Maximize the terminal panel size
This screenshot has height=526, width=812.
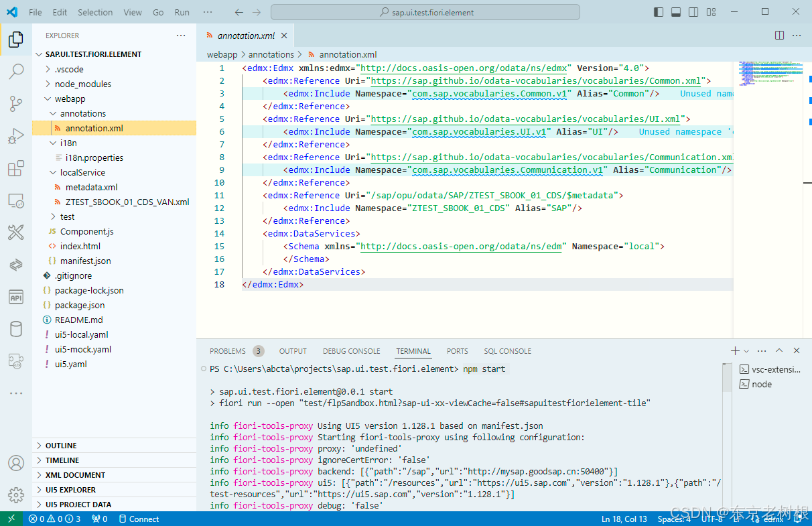[x=779, y=350]
